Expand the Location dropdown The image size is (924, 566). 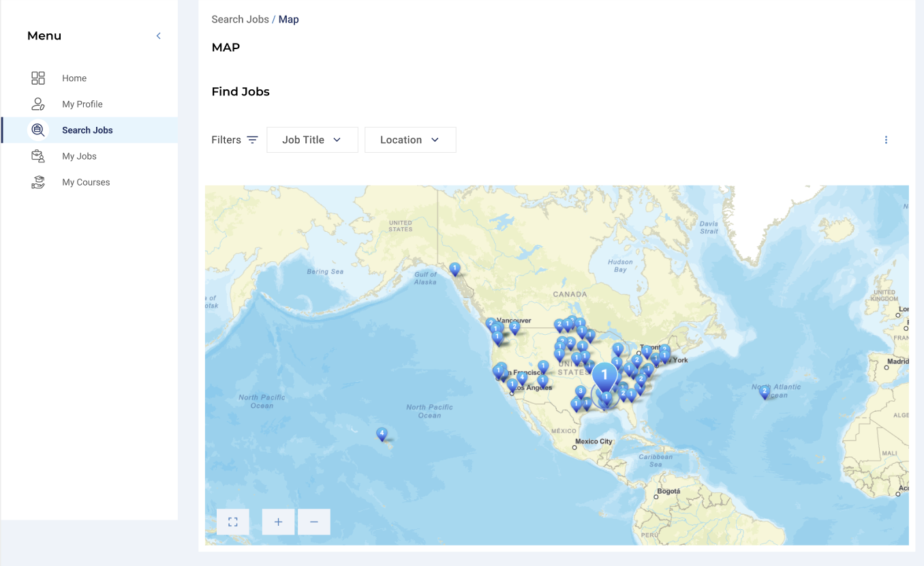point(410,140)
